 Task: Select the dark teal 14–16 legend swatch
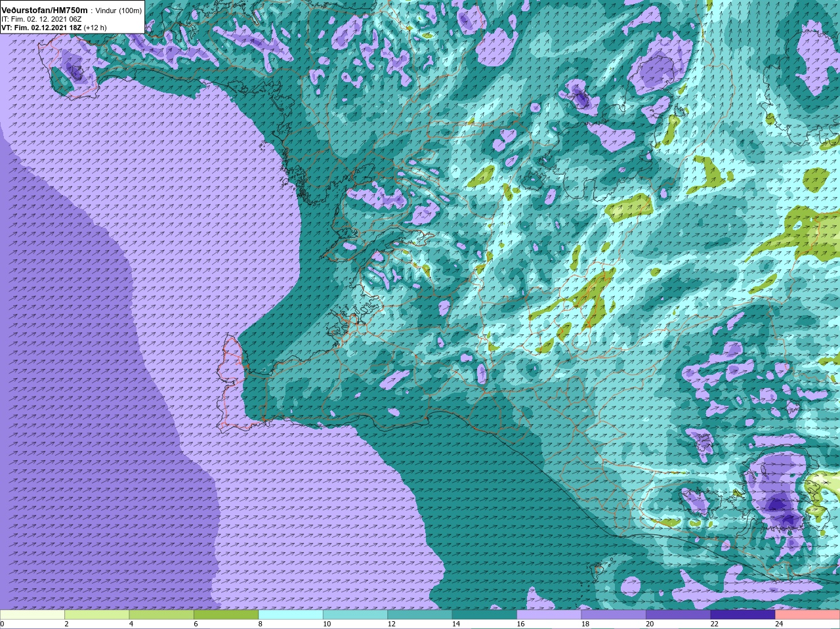(484, 615)
